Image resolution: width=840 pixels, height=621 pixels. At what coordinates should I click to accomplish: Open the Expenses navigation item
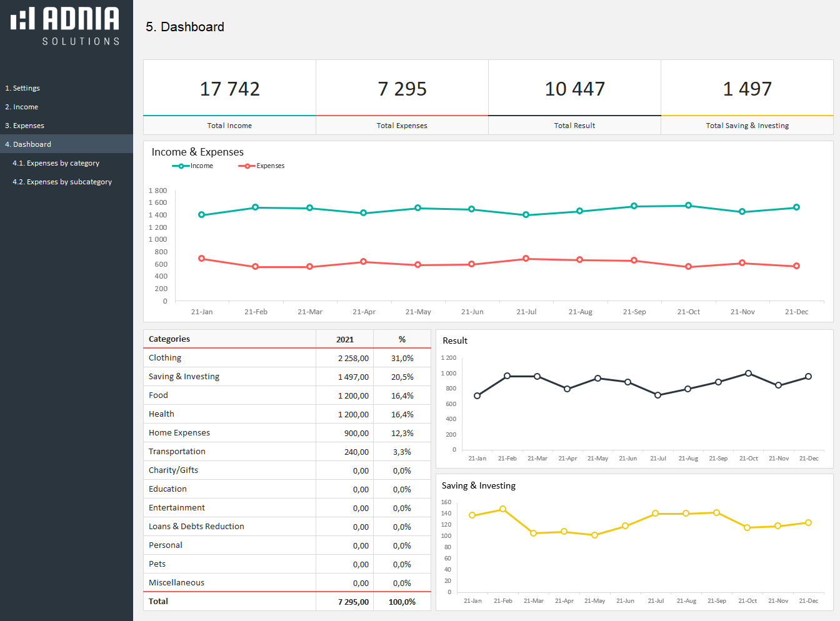(25, 126)
